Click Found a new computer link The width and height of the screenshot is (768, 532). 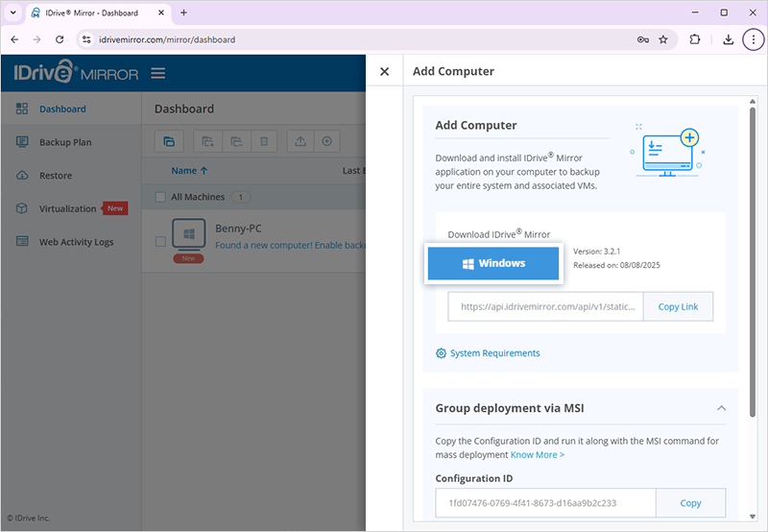(290, 246)
